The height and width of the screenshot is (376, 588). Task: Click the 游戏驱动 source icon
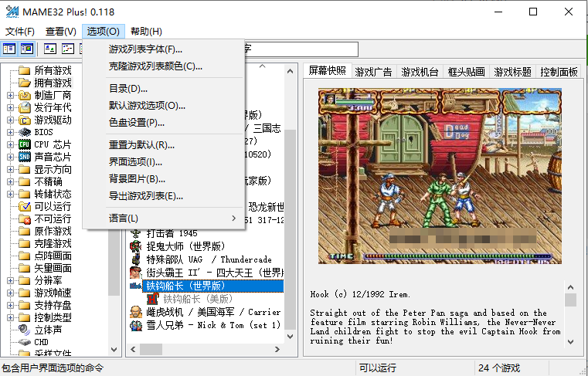coord(25,120)
